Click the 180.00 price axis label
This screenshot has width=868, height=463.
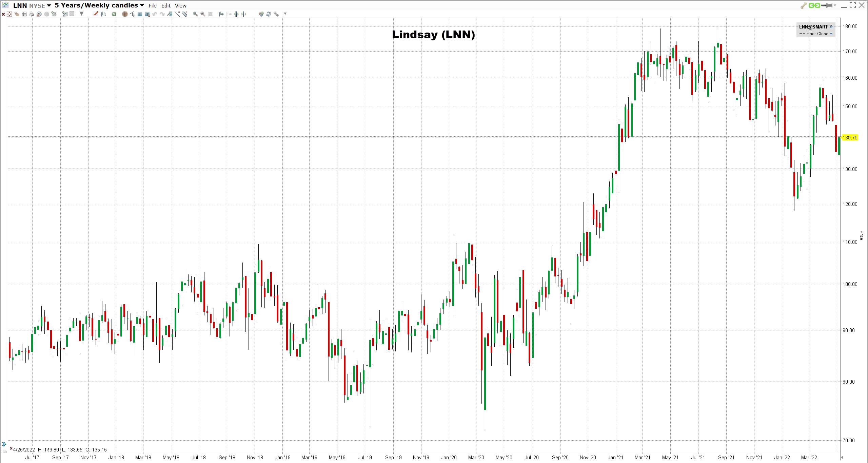pyautogui.click(x=850, y=26)
